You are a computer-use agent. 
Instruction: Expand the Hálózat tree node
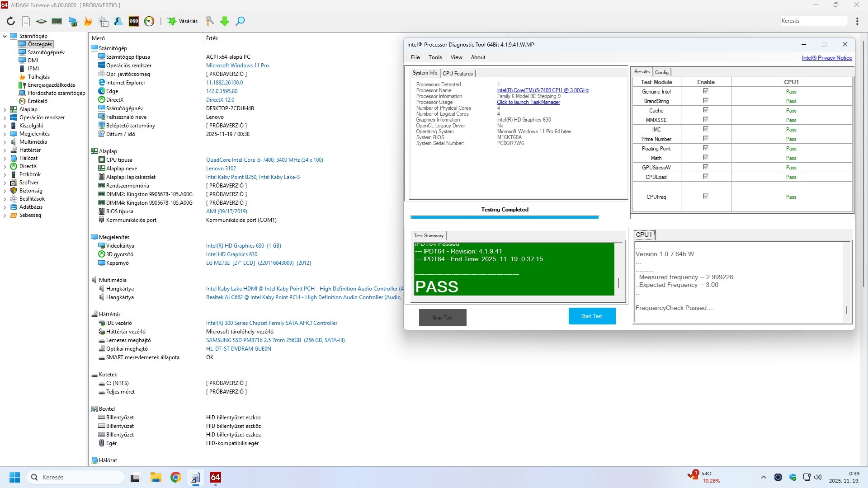pos(5,158)
